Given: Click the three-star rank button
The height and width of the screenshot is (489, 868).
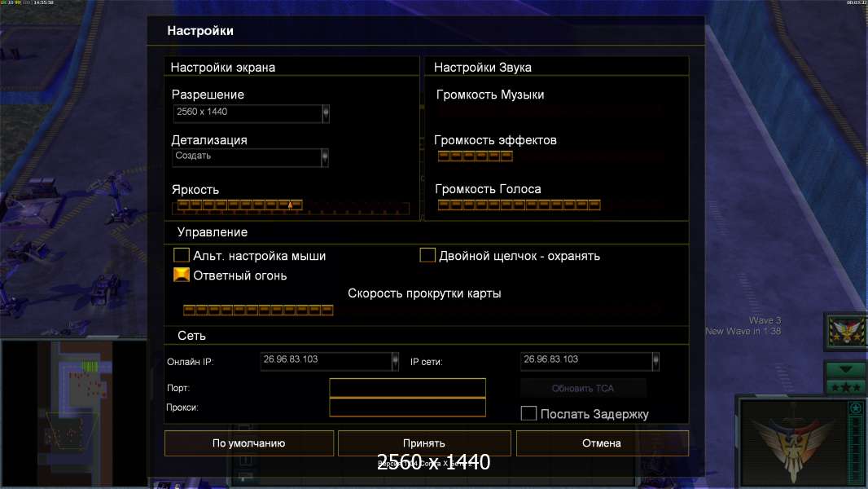Looking at the screenshot, I should pos(845,387).
